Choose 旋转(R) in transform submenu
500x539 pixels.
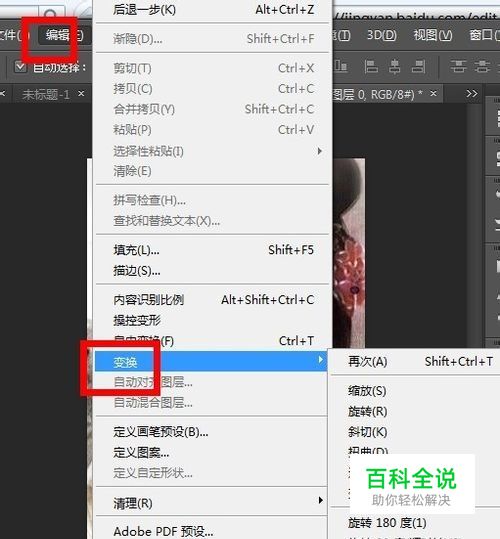pyautogui.click(x=415, y=411)
